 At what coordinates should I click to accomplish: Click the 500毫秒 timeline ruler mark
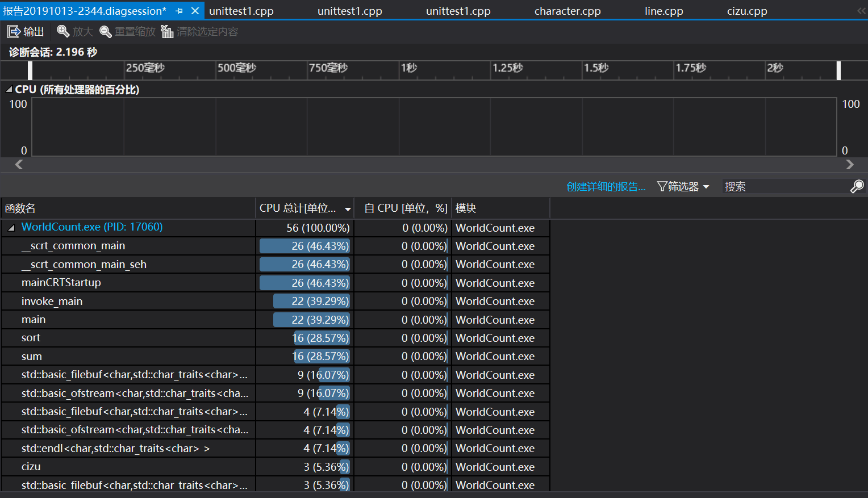click(x=237, y=68)
